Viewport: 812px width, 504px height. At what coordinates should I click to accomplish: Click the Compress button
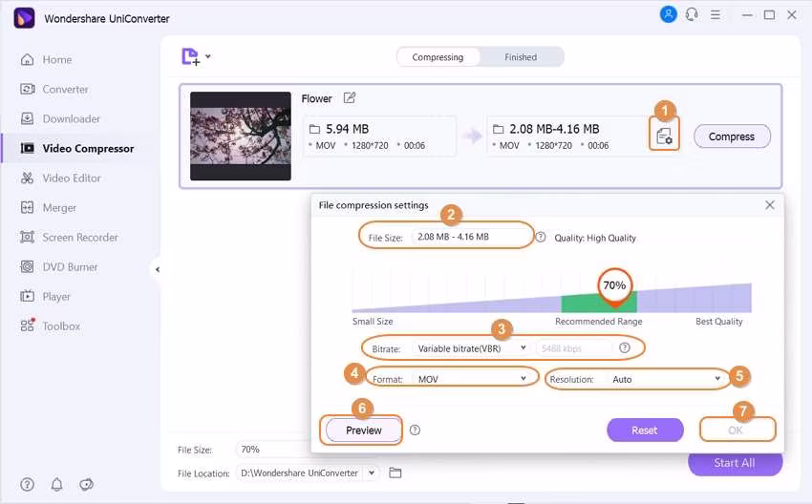[732, 136]
